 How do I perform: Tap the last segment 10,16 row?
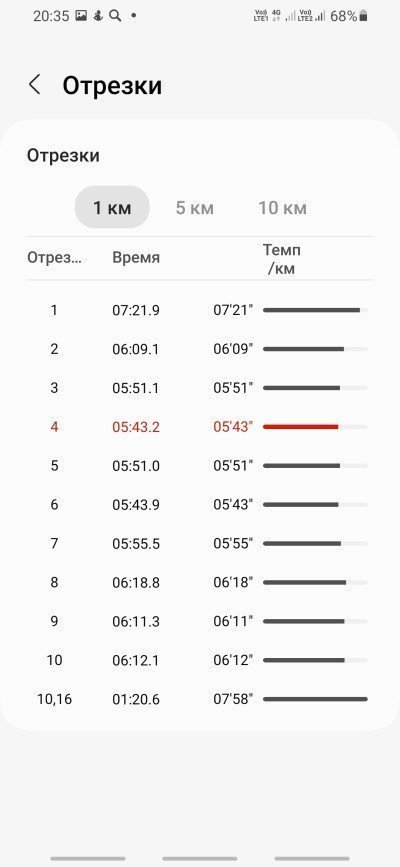(x=200, y=699)
